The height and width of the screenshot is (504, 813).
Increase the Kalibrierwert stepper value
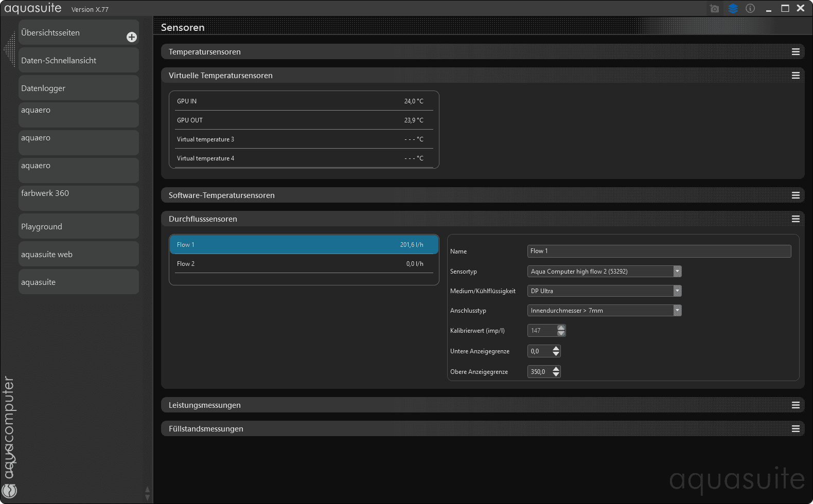click(561, 328)
